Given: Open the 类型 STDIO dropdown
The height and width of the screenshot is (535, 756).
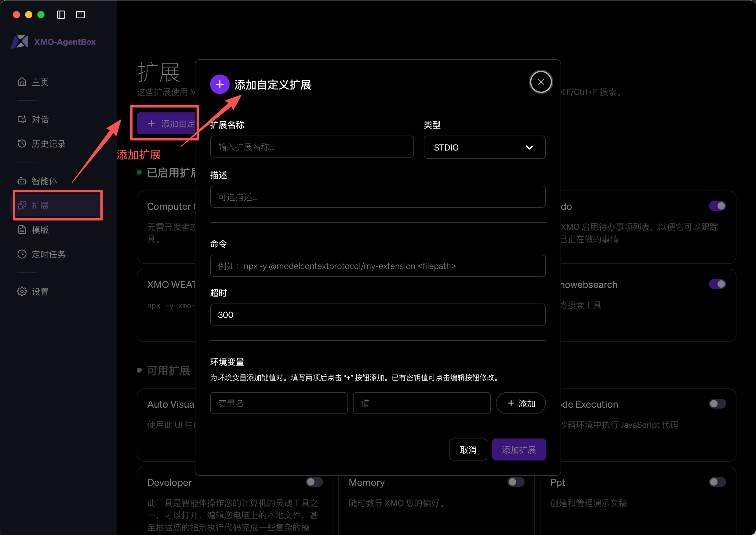Looking at the screenshot, I should coord(484,147).
